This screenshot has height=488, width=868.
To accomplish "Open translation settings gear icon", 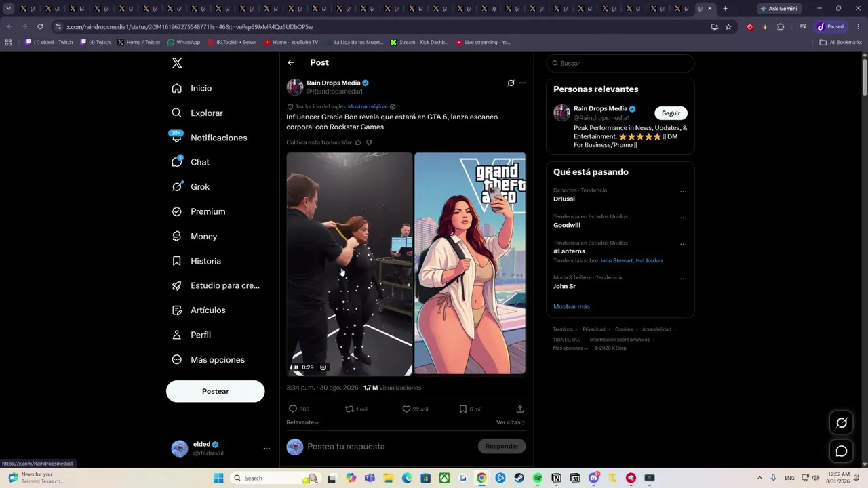I will point(393,106).
